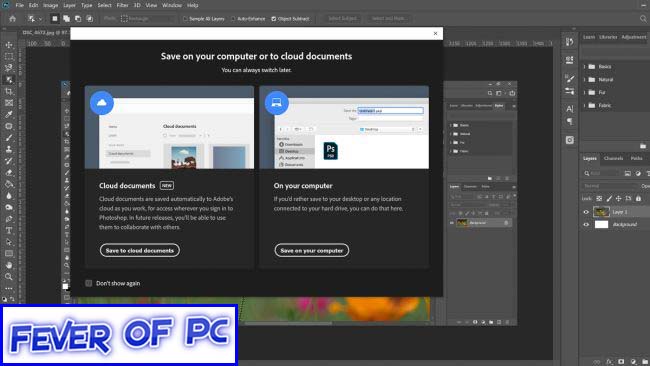
Task: Select the Clone Stamp tool
Action: pos(9,149)
